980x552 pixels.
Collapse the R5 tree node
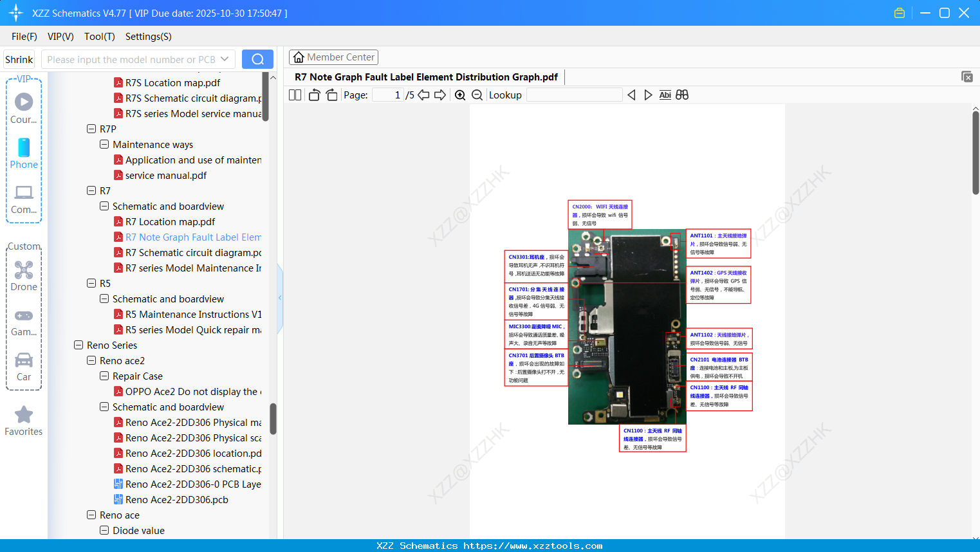(x=91, y=283)
